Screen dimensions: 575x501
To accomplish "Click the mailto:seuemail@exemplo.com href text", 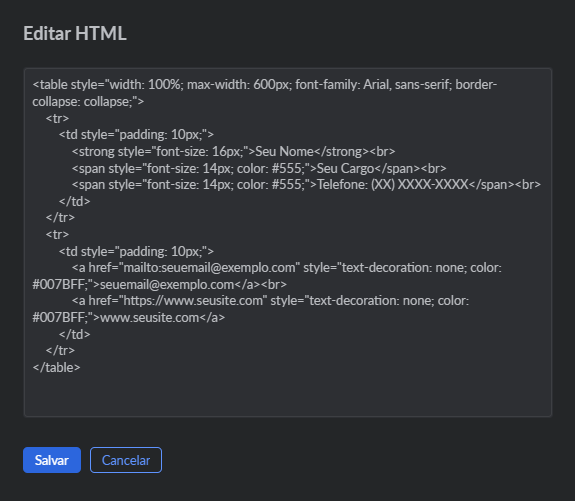I will tap(209, 268).
